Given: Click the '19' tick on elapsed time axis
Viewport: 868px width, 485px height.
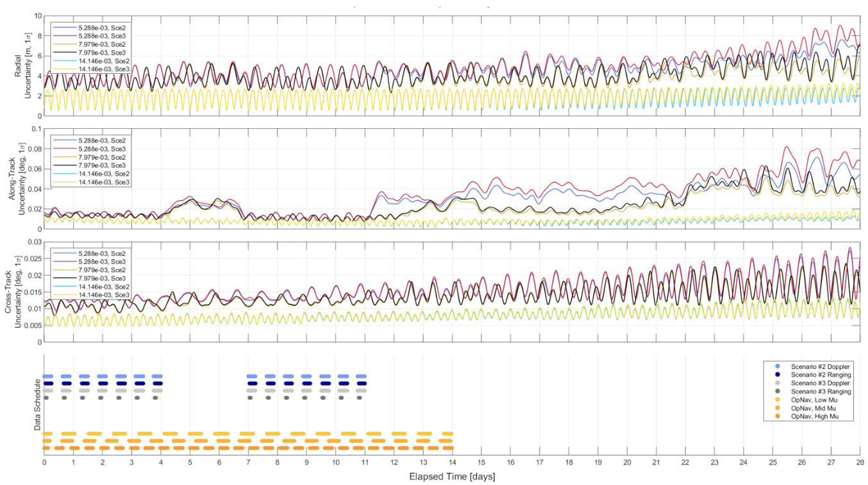Looking at the screenshot, I should (x=598, y=463).
